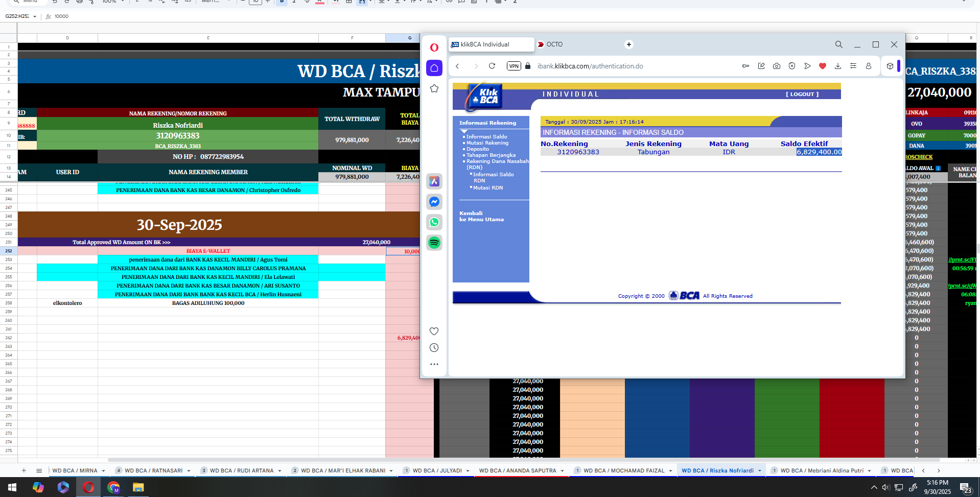Image resolution: width=980 pixels, height=497 pixels.
Task: Select the saldo value 6,829,400.00
Action: (819, 152)
